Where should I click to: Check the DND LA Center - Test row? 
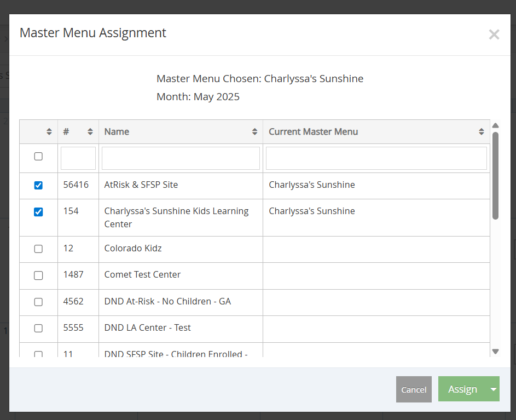click(38, 327)
